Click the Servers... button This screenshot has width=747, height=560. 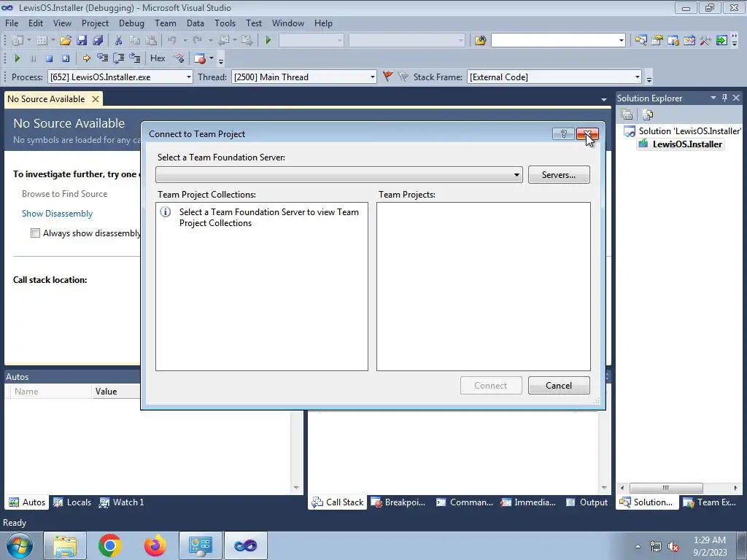pos(559,175)
